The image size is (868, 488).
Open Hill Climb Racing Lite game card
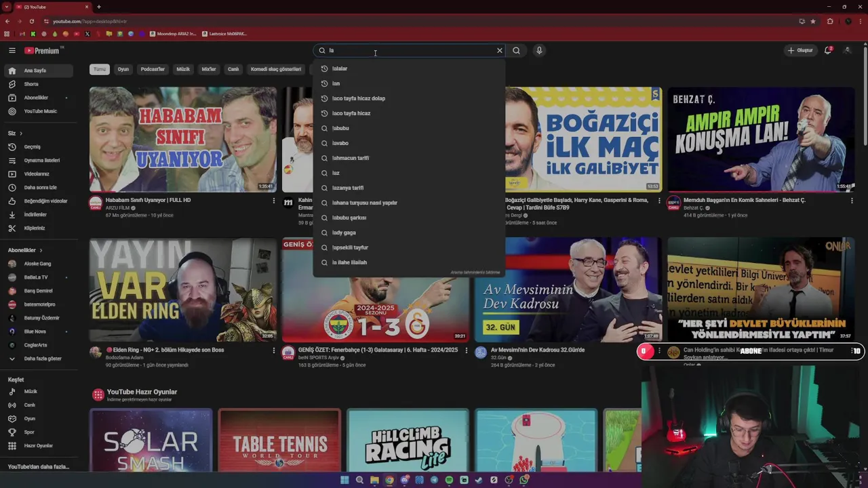408,441
